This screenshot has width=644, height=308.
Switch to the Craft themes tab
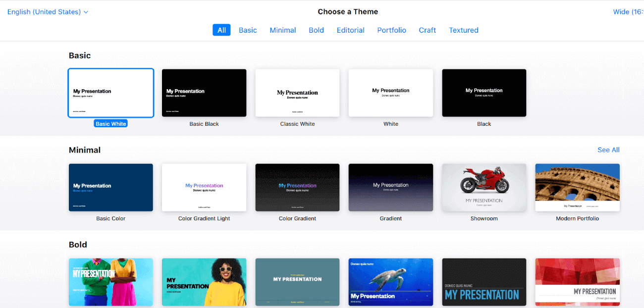click(427, 30)
